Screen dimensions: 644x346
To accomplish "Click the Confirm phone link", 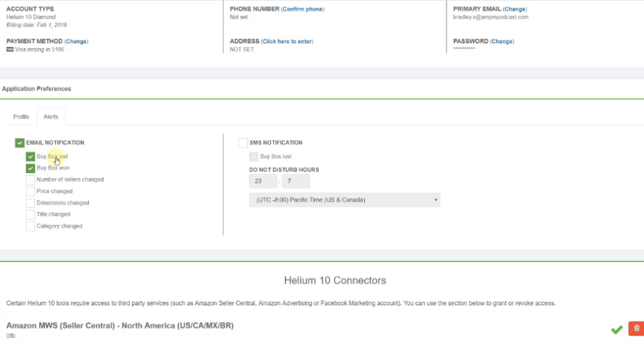I will (303, 9).
